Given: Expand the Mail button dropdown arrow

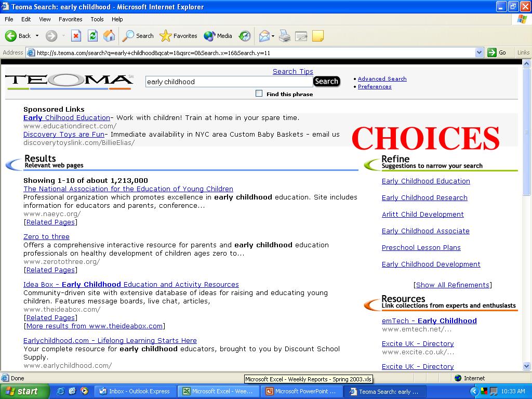Looking at the screenshot, I should [273, 36].
